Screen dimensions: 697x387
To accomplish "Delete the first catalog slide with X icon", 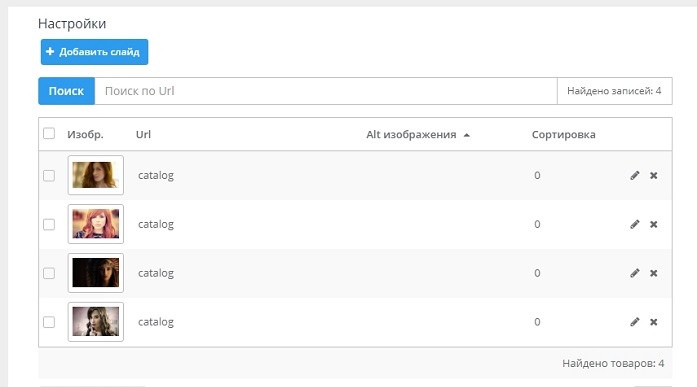I will click(x=653, y=176).
